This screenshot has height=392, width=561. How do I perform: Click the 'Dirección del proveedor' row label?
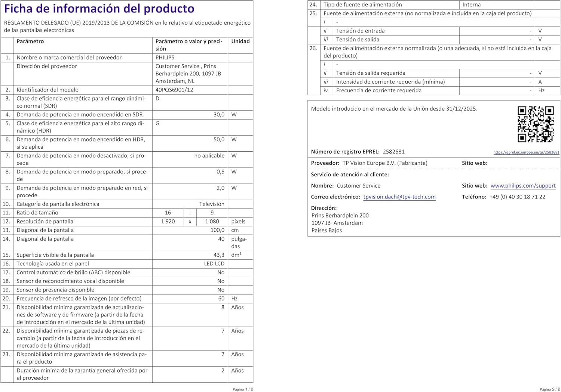click(47, 67)
